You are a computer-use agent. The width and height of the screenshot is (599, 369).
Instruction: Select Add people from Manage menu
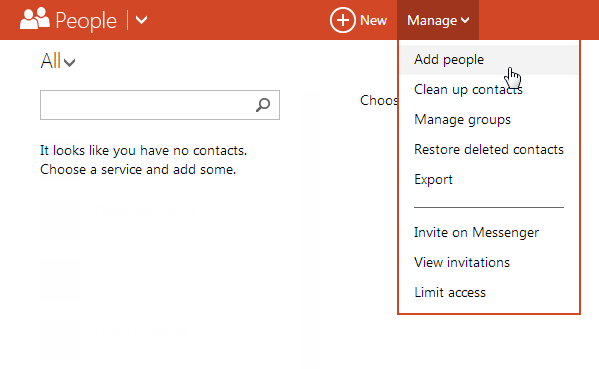489,60
